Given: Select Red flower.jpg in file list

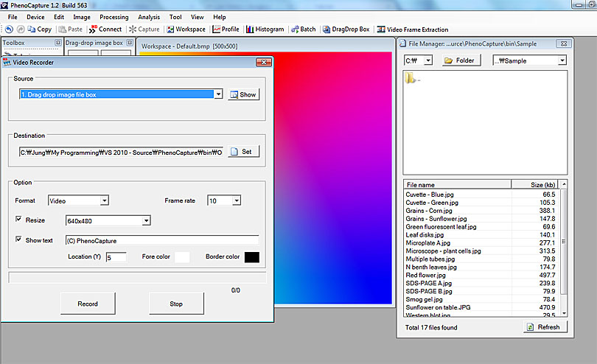Looking at the screenshot, I should pos(423,275).
